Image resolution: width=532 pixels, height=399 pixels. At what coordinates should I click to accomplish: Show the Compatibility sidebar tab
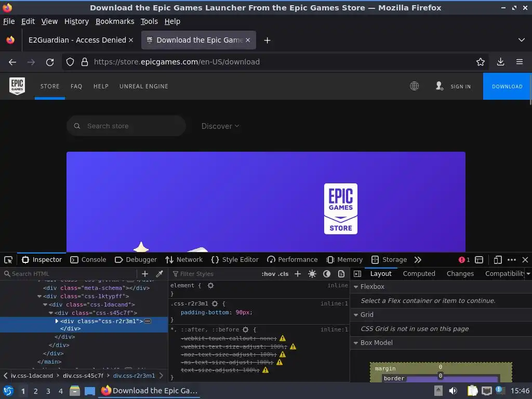pyautogui.click(x=505, y=274)
